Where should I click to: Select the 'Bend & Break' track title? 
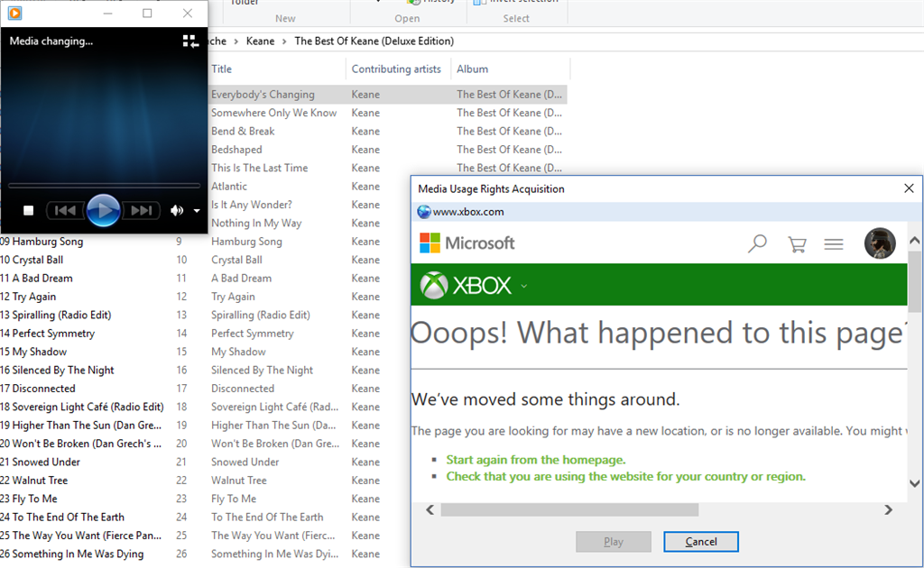tap(243, 131)
